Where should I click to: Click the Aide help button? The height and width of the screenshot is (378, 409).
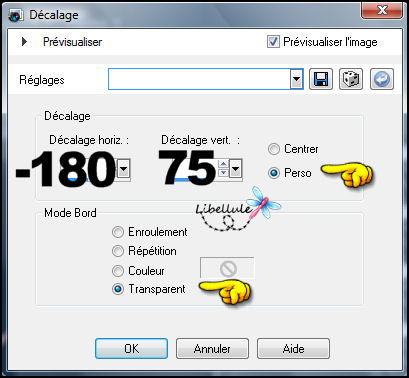[293, 349]
